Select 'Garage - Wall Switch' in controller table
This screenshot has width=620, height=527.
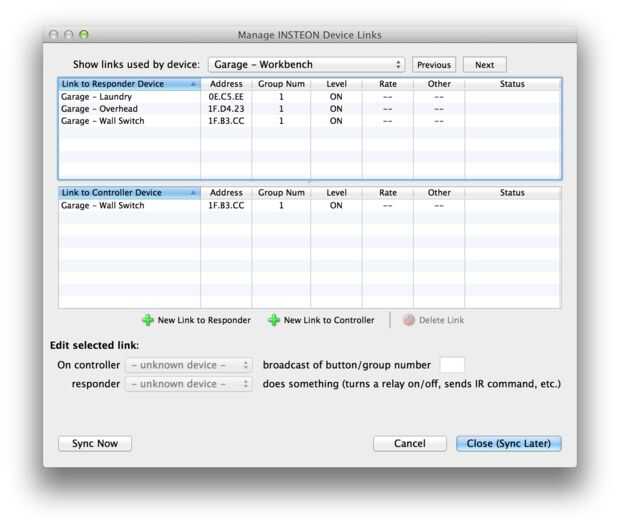pos(310,206)
